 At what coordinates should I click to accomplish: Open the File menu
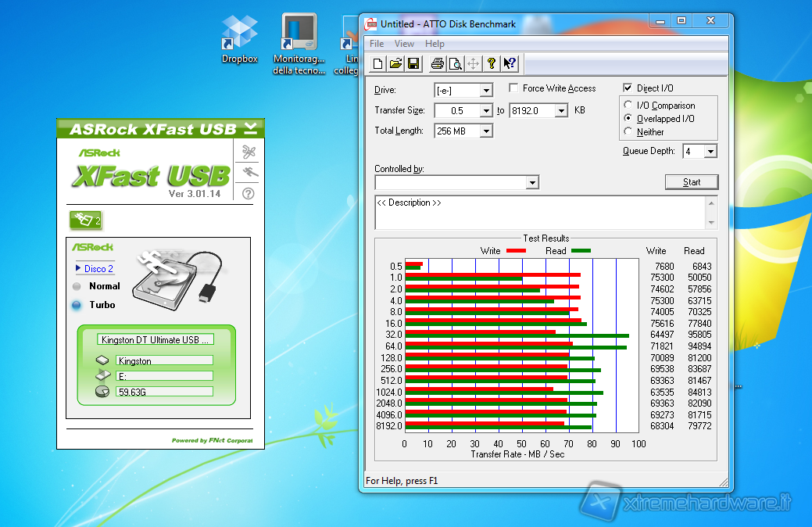point(377,44)
